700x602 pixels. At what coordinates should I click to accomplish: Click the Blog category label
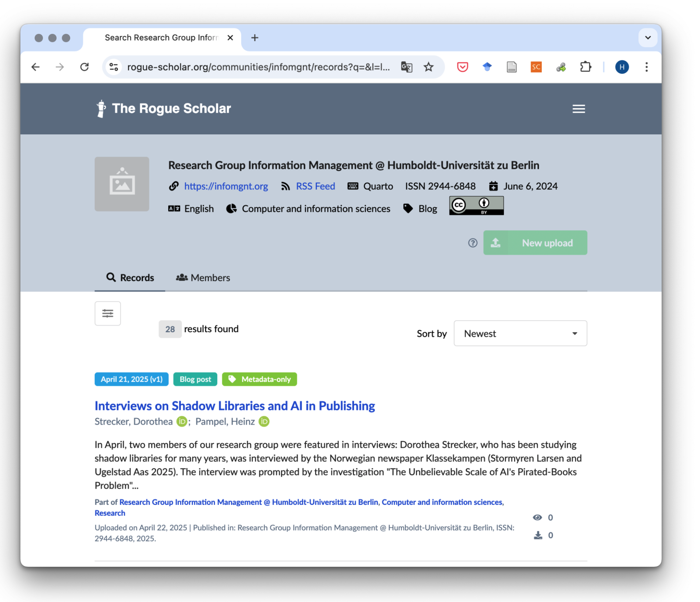(x=428, y=209)
